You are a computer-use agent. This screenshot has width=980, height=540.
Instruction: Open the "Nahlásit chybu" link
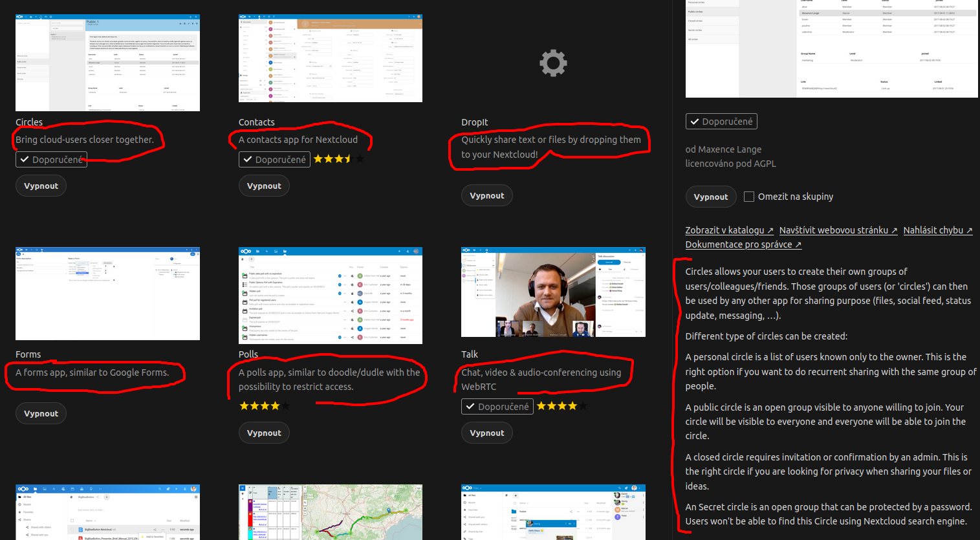937,230
